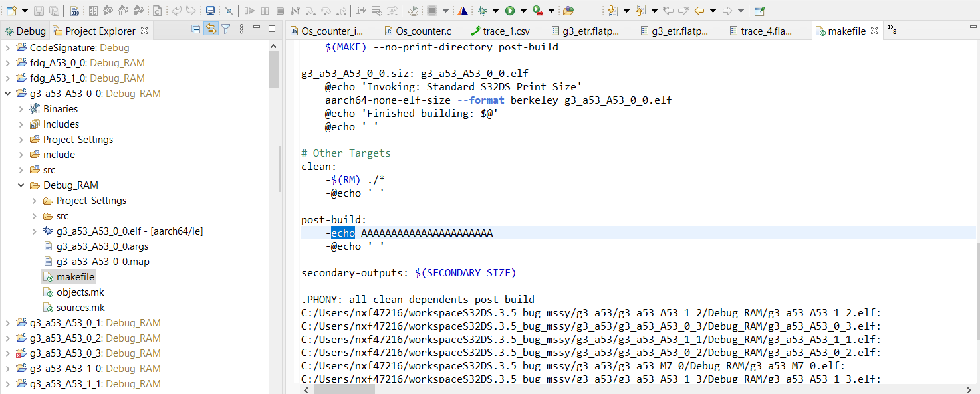
Task: Click the .PHONY line in the editor
Action: [x=418, y=300]
